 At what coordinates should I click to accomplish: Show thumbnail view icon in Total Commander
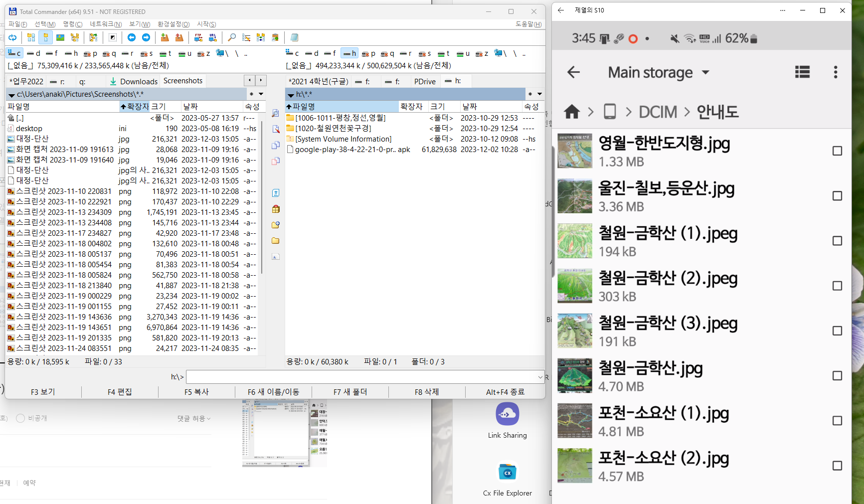coord(60,37)
